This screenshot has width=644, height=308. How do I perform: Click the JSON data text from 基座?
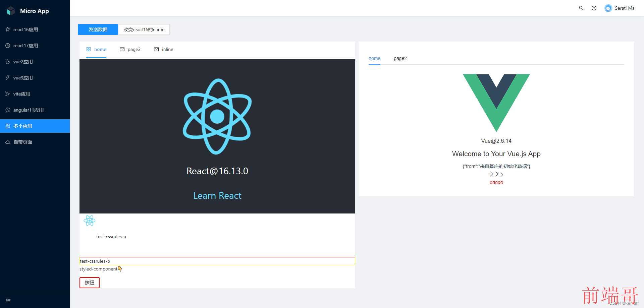(x=496, y=166)
